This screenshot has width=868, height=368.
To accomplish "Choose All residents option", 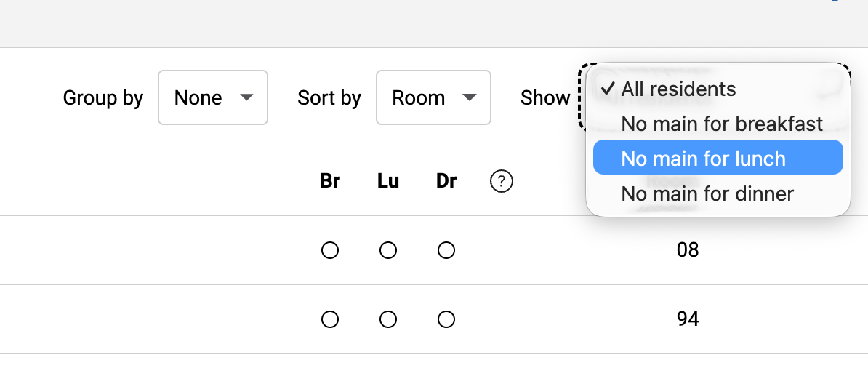I will [678, 89].
